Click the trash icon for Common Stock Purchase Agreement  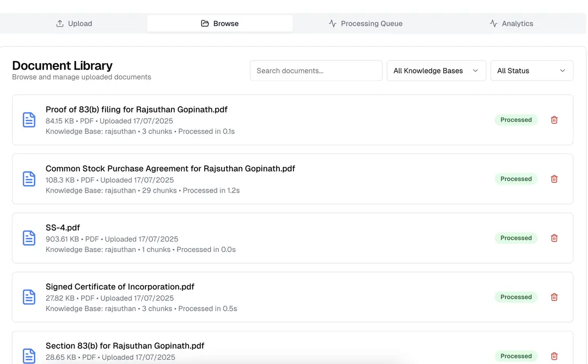coord(554,178)
